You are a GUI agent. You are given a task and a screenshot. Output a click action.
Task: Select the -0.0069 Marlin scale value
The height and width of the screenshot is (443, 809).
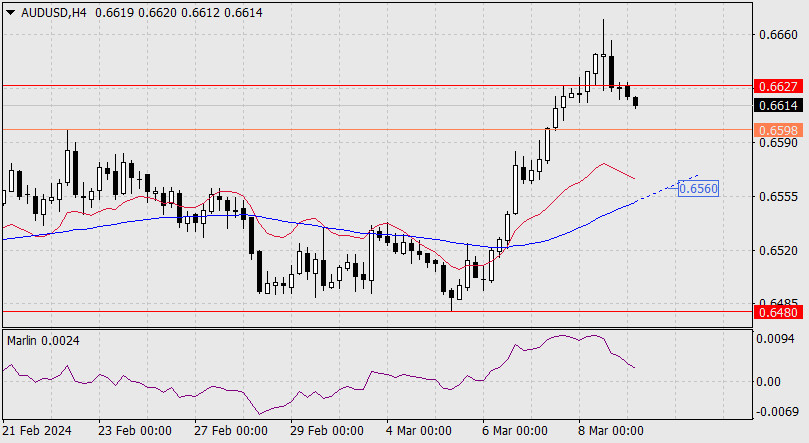click(x=776, y=412)
